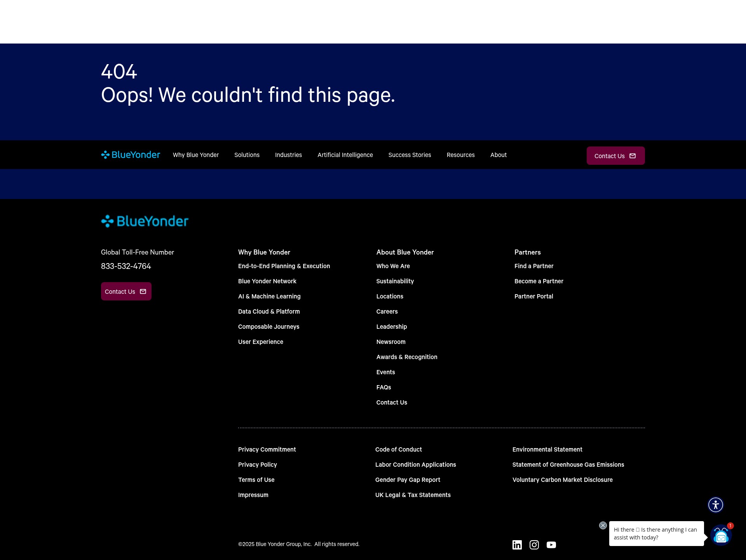Open FAQs footer link
The height and width of the screenshot is (560, 746).
coord(383,387)
